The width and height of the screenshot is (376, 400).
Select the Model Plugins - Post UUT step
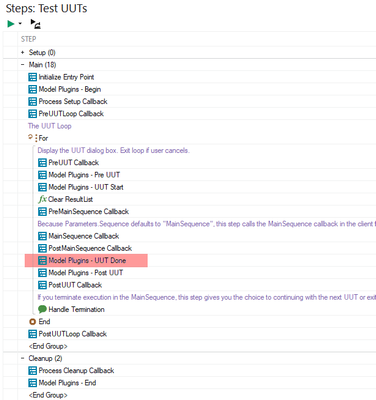point(86,273)
